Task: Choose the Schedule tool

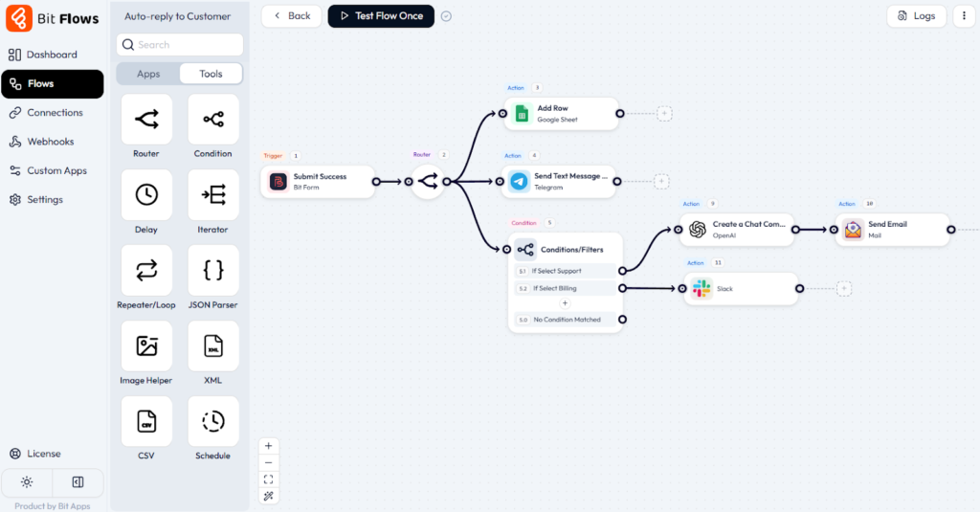Action: (212, 421)
